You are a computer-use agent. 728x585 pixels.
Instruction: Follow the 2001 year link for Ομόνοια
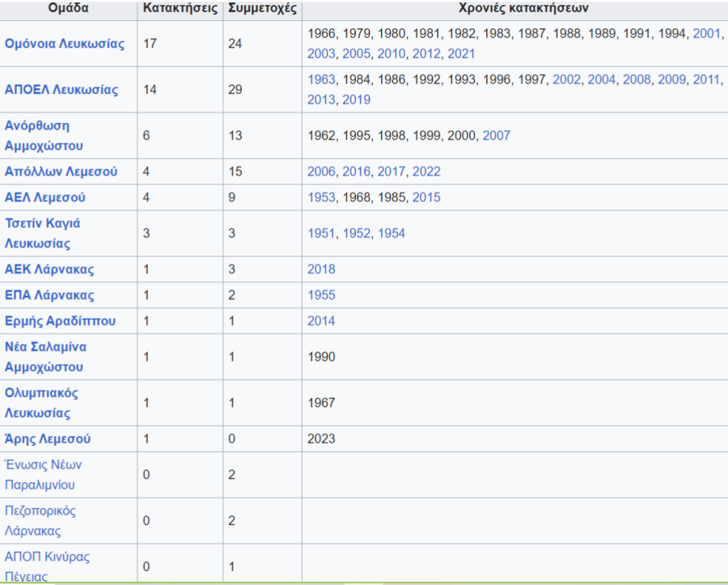[707, 33]
